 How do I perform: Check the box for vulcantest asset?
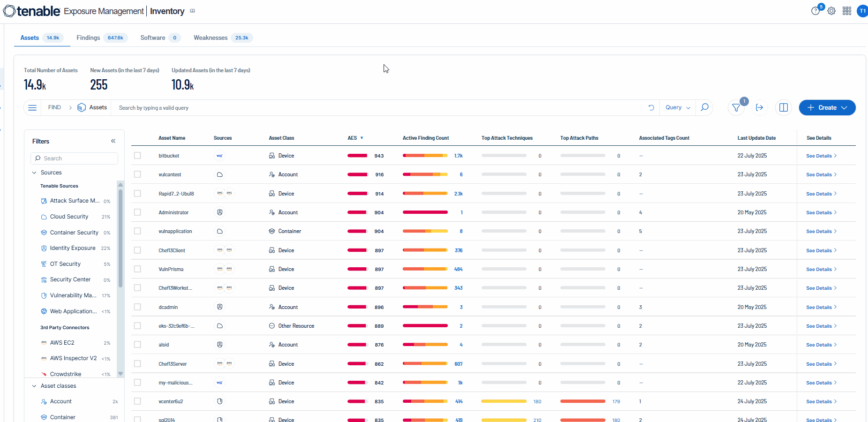tap(137, 174)
